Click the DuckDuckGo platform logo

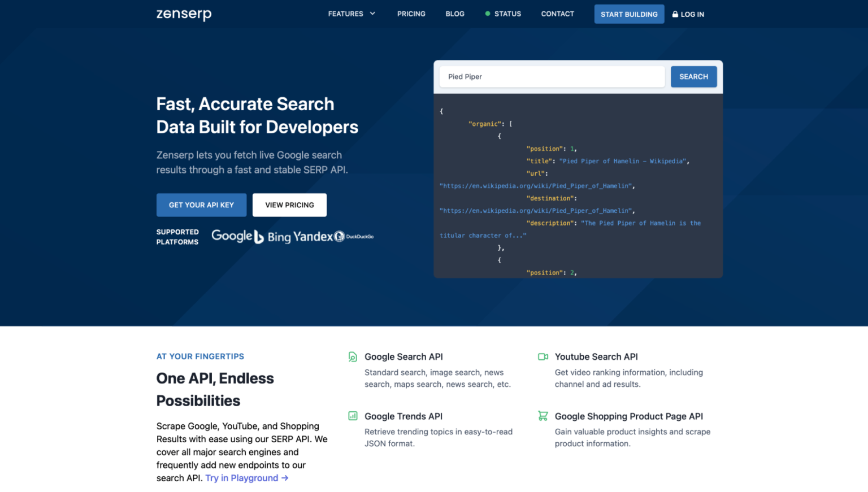pyautogui.click(x=354, y=237)
